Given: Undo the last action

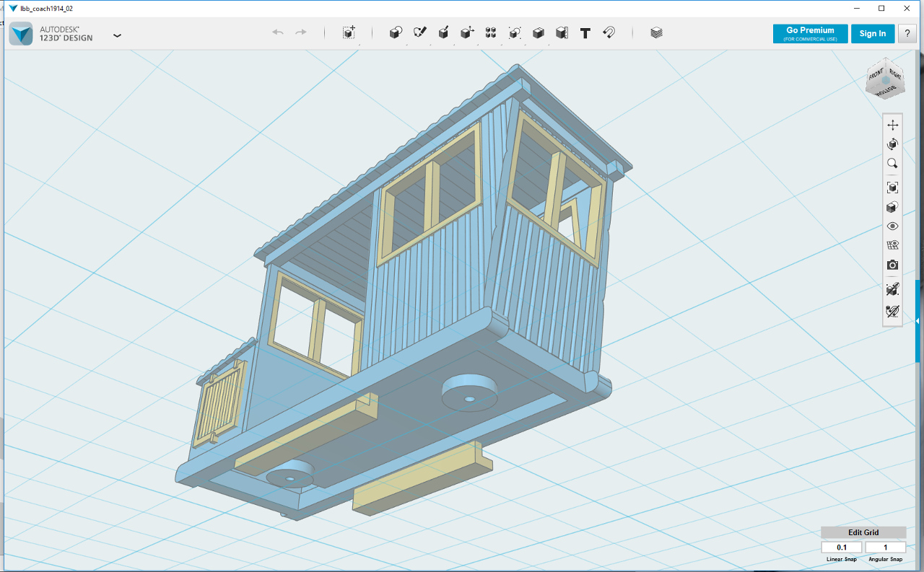Looking at the screenshot, I should (278, 32).
